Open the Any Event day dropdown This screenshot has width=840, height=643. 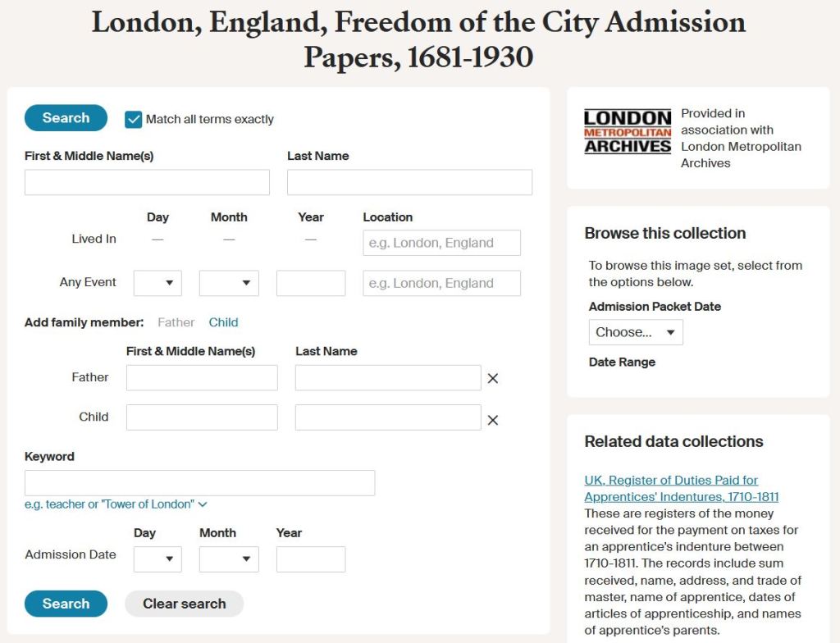click(157, 283)
